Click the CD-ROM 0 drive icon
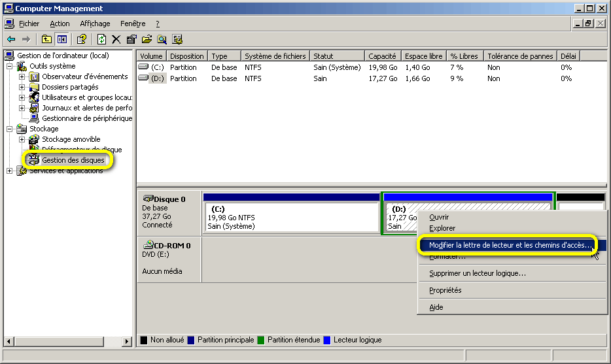611x364 pixels. tap(148, 245)
